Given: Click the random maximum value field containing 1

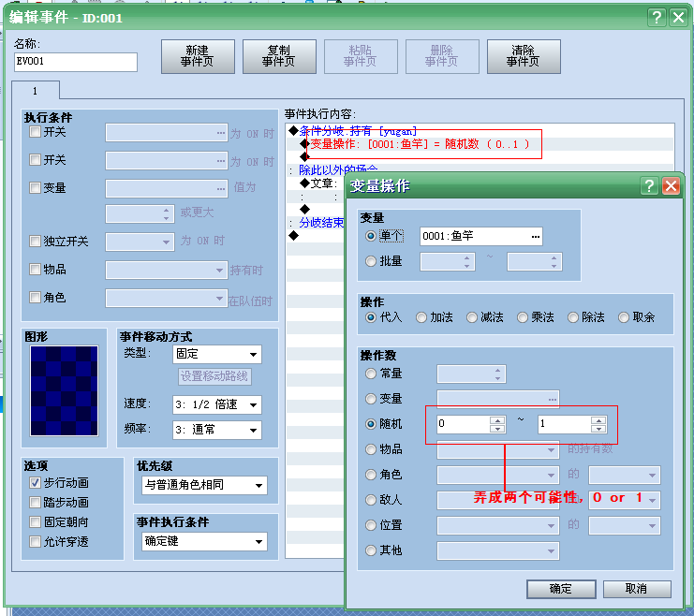Looking at the screenshot, I should click(x=565, y=424).
